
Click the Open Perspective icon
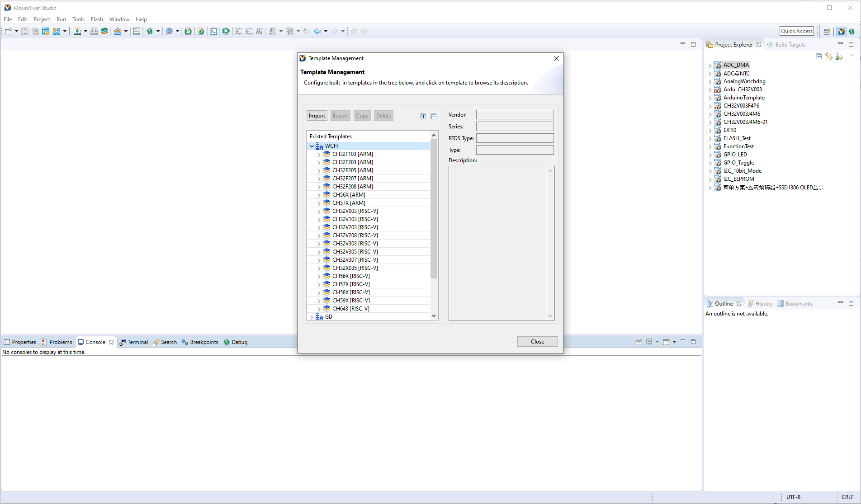827,31
